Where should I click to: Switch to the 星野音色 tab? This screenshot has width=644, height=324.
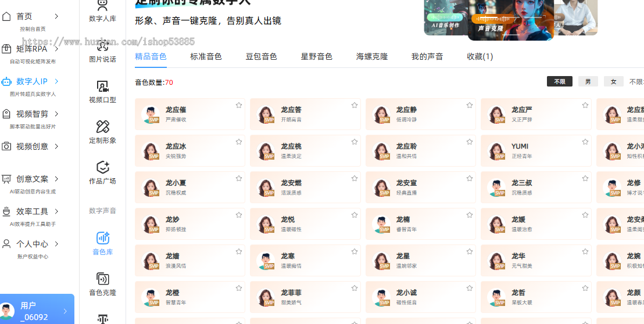click(x=317, y=56)
